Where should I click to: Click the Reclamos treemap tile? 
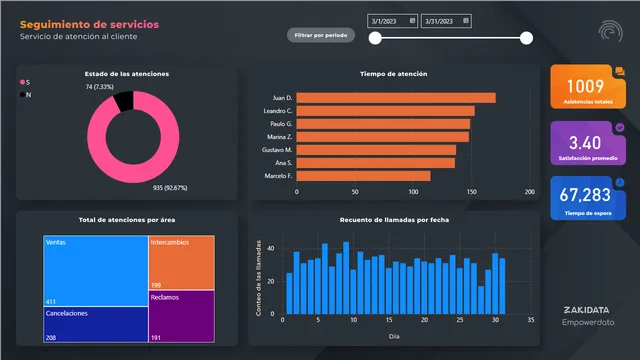coord(182,316)
